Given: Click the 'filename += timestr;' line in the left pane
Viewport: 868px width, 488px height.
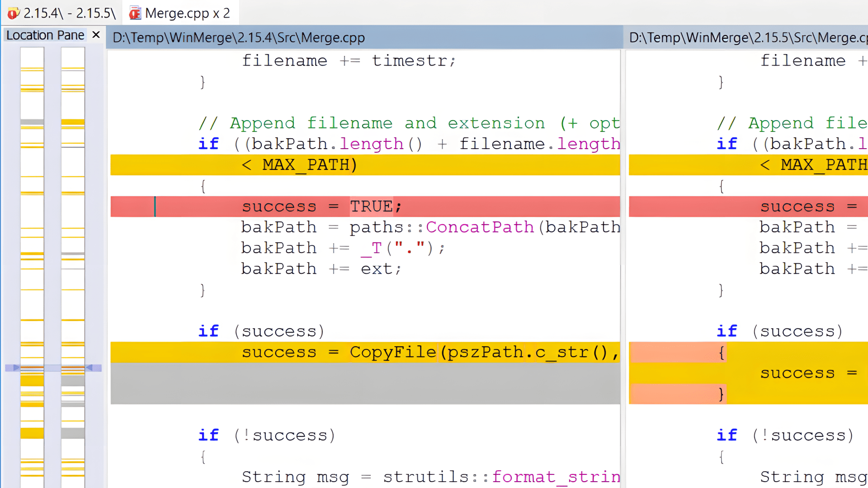Looking at the screenshot, I should [x=349, y=61].
